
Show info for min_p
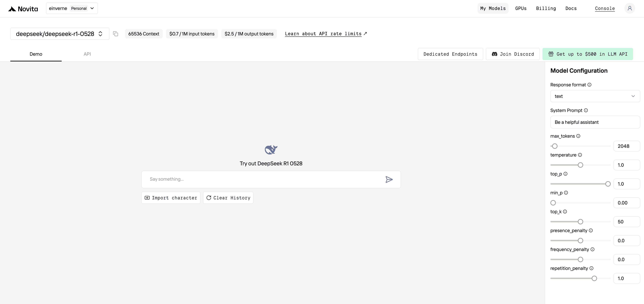tap(566, 193)
